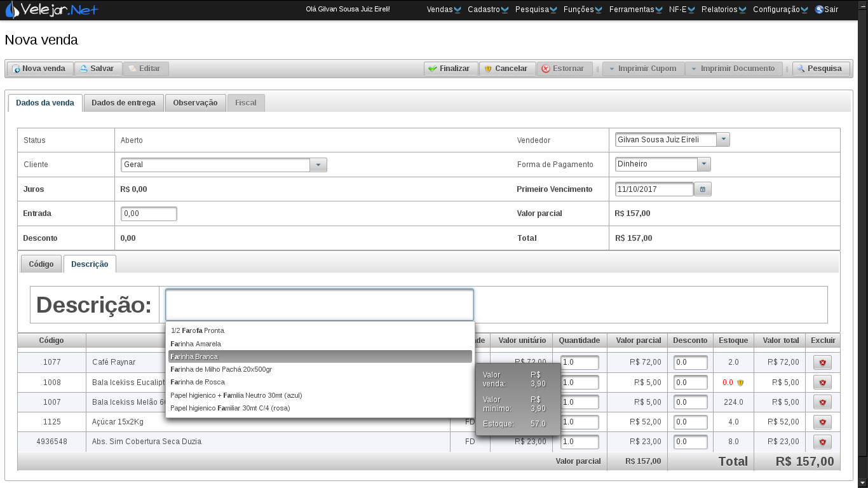Viewport: 868px width, 488px height.
Task: Delete the Abs. Sim Cobertura Seca row
Action: tap(822, 442)
